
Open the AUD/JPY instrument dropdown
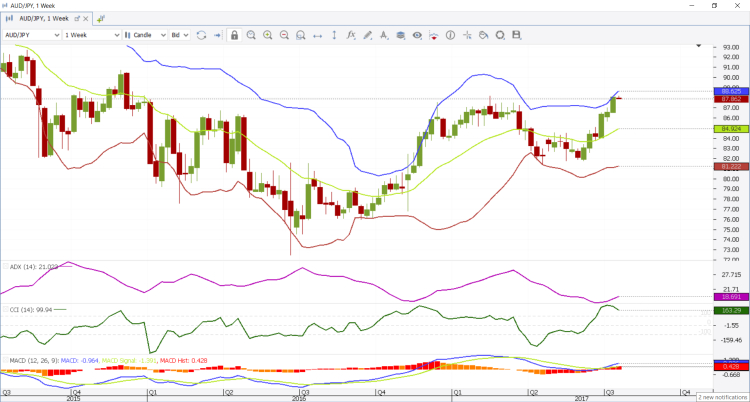(x=32, y=35)
